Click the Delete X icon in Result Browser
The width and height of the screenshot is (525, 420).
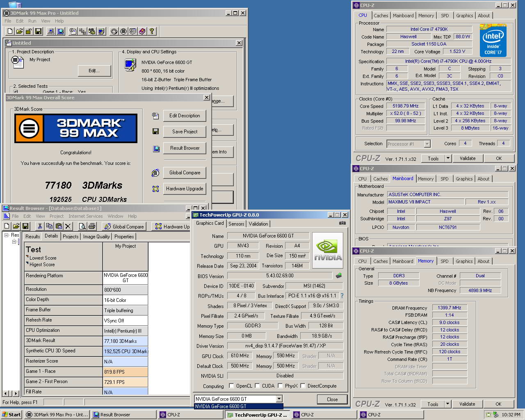click(68, 226)
